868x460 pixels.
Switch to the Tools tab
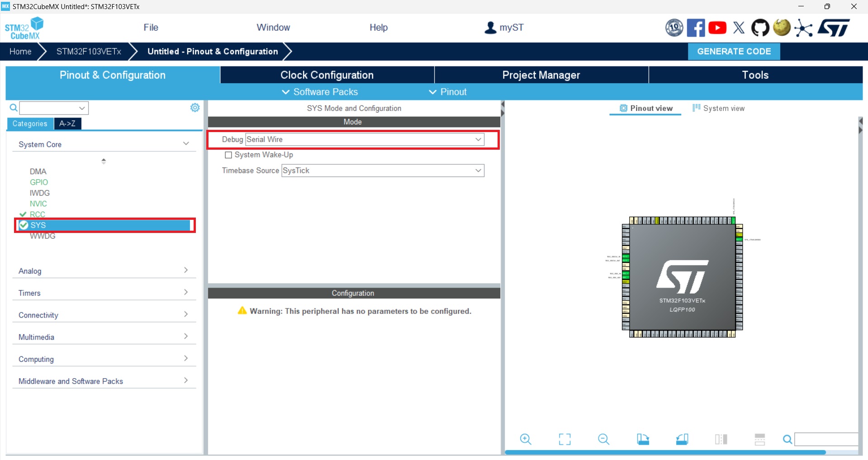[755, 75]
